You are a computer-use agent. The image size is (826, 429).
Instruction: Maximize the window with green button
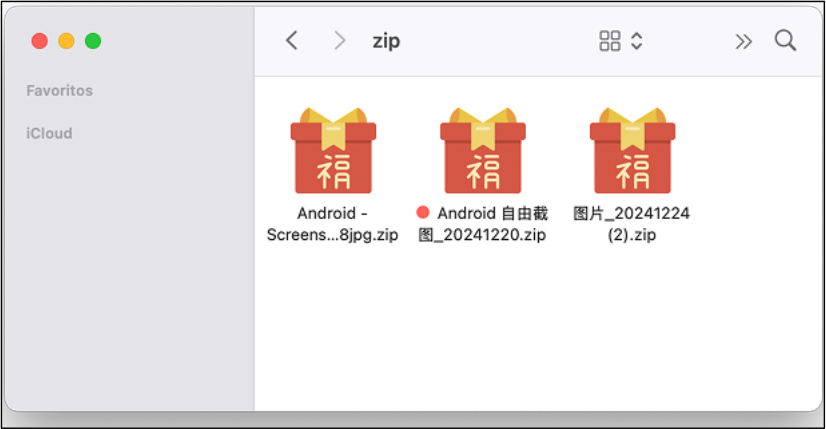pyautogui.click(x=93, y=41)
